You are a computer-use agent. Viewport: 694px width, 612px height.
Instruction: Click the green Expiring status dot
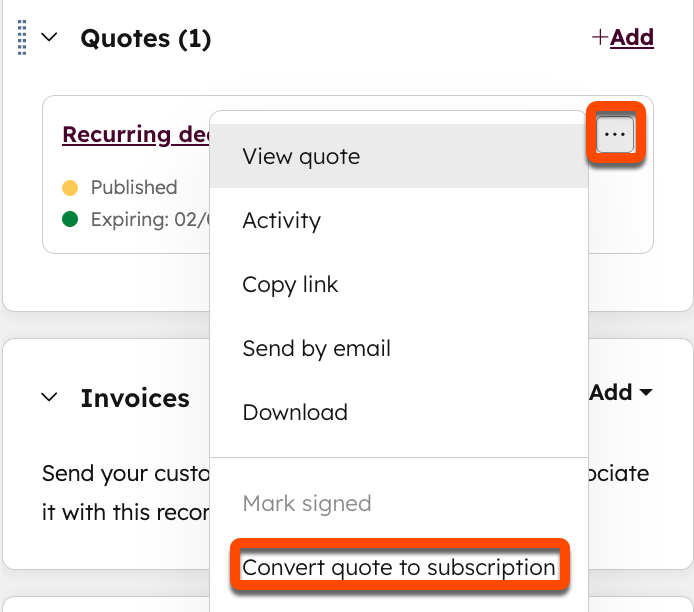[x=70, y=220]
